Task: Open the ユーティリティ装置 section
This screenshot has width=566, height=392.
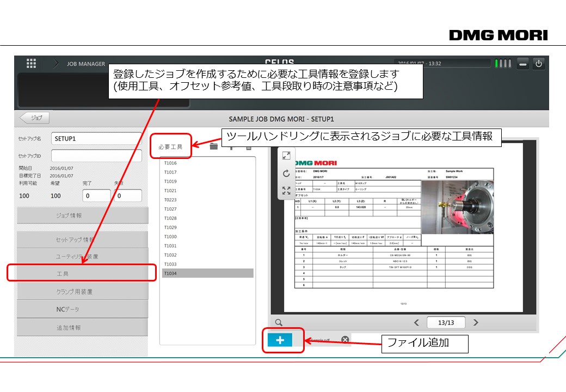Action: [83, 256]
